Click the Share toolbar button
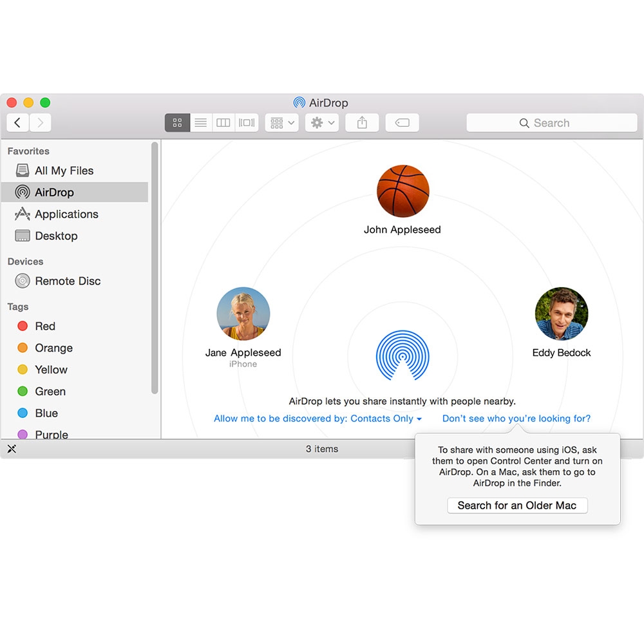This screenshot has width=644, height=644. coord(362,123)
